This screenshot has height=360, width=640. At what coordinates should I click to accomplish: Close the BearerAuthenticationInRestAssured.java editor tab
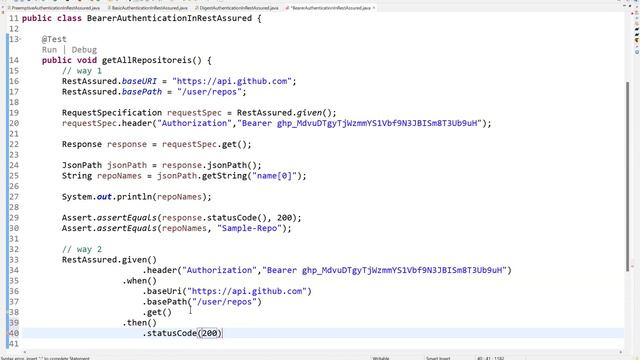[373, 8]
